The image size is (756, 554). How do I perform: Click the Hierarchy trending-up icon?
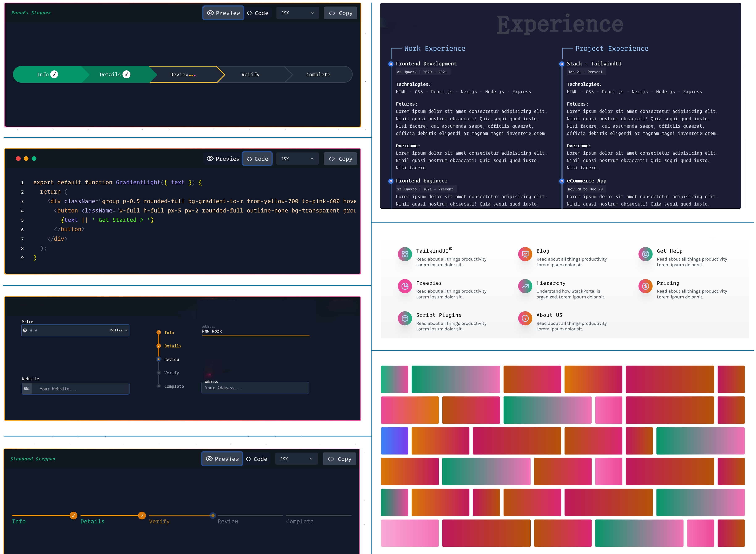click(x=525, y=286)
